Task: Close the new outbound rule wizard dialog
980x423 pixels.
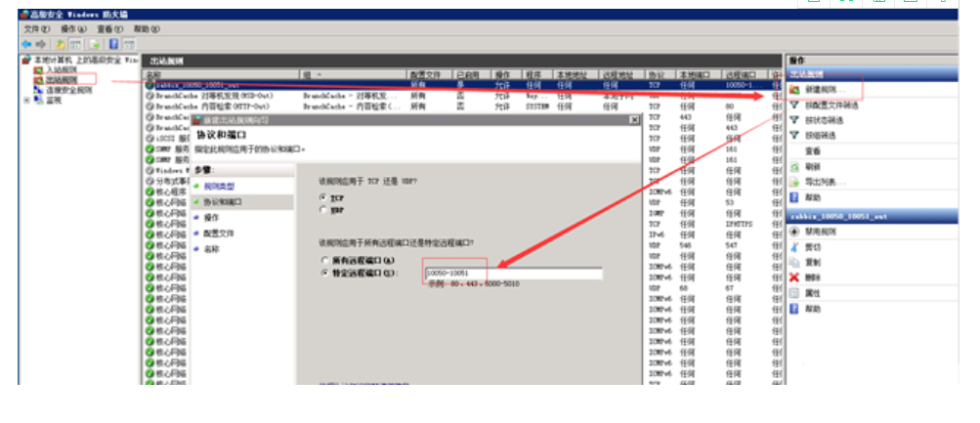Action: coord(634,119)
